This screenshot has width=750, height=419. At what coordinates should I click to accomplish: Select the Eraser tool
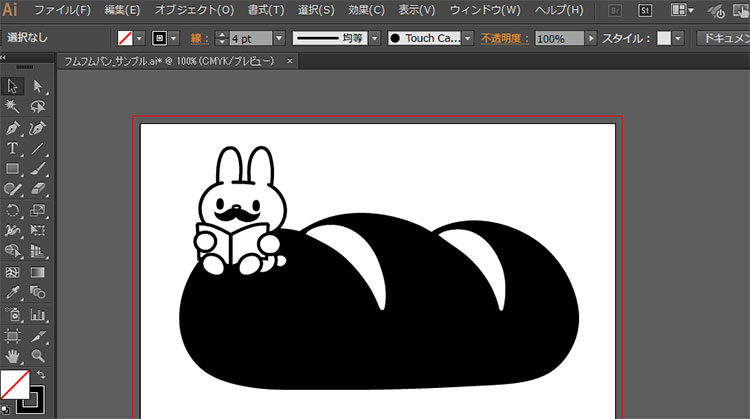pyautogui.click(x=38, y=189)
